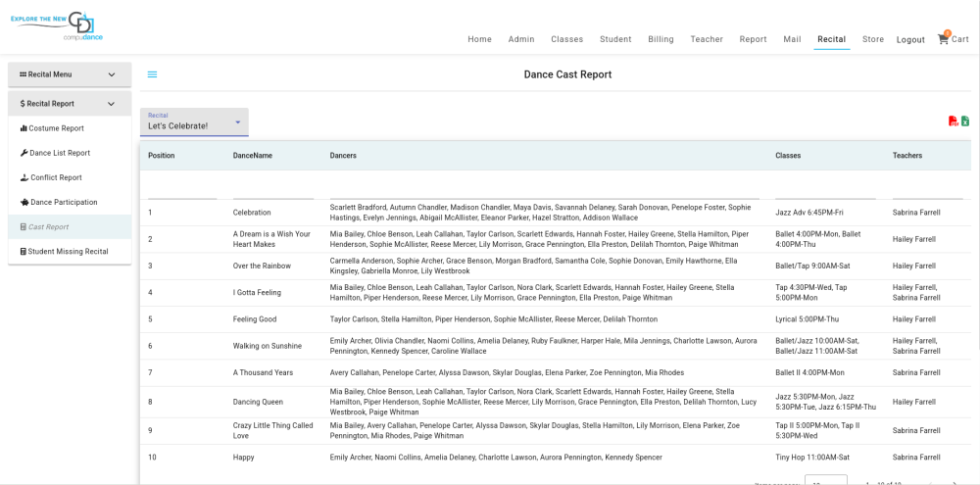The height and width of the screenshot is (485, 980).
Task: Click teacher cell in Celebration row
Action: 916,213
